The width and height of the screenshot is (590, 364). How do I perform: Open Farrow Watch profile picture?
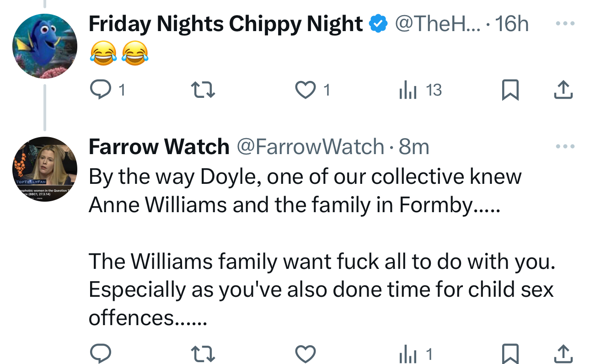pyautogui.click(x=44, y=169)
